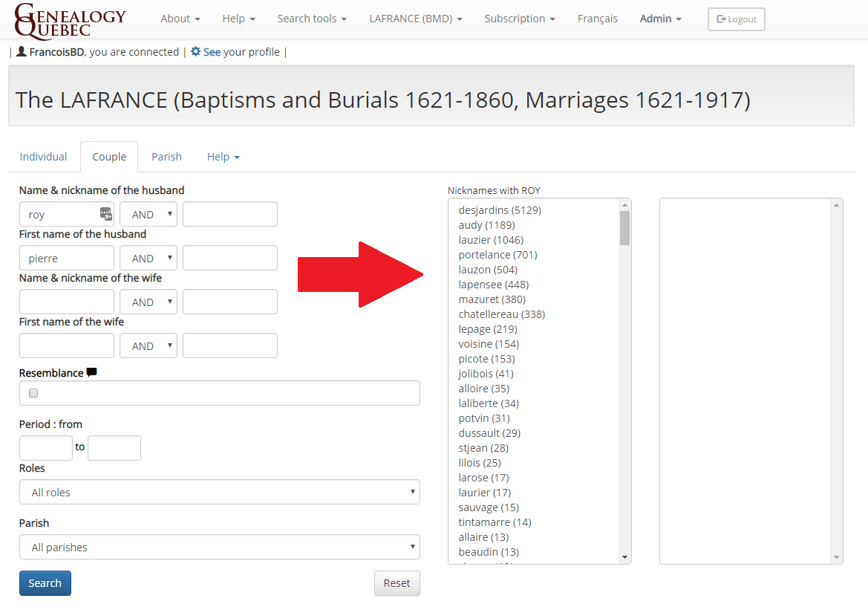Image resolution: width=868 pixels, height=607 pixels.
Task: Open the All roles dropdown
Action: coord(220,492)
